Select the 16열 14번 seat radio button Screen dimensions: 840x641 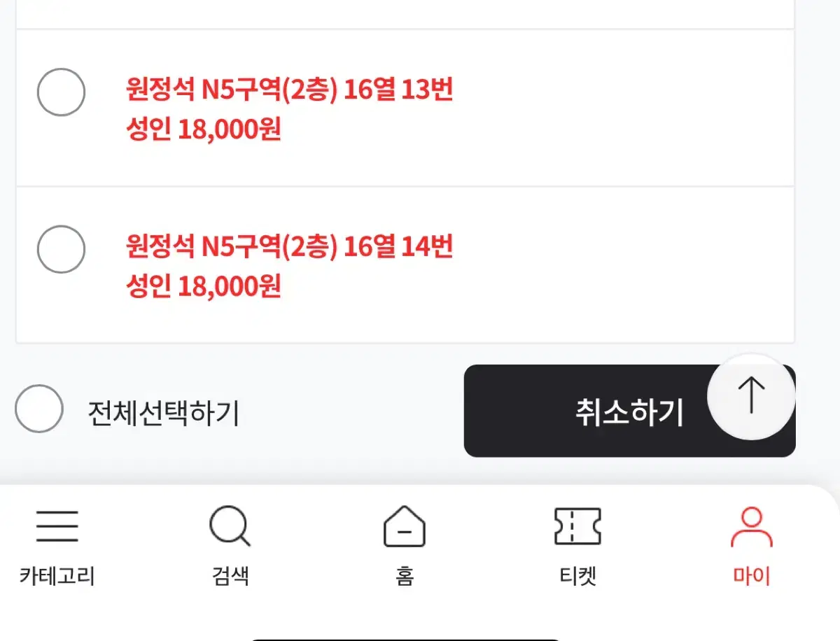(61, 249)
